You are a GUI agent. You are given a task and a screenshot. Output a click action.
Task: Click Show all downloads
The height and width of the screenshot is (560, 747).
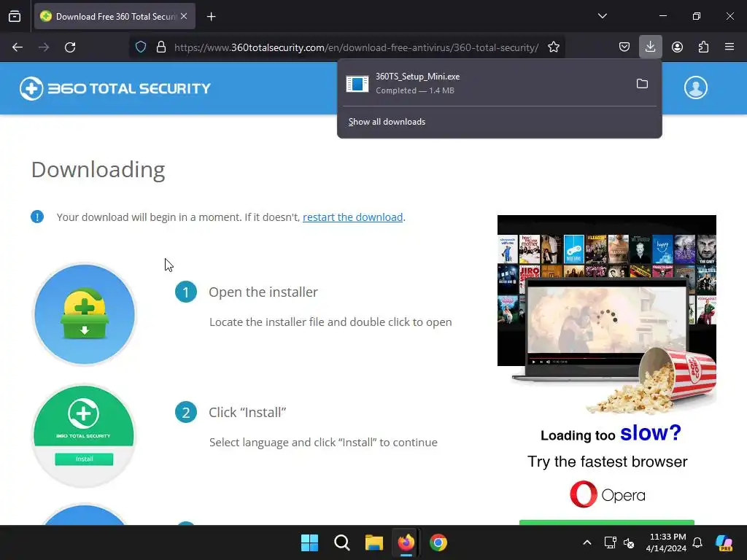coord(387,122)
